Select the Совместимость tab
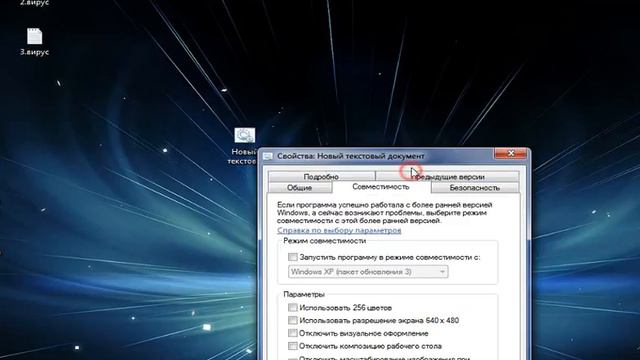 (381, 187)
